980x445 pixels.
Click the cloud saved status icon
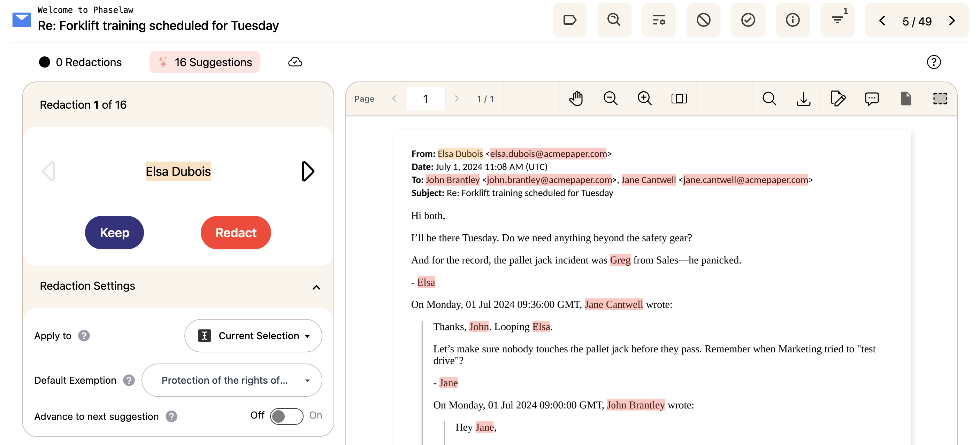(295, 62)
